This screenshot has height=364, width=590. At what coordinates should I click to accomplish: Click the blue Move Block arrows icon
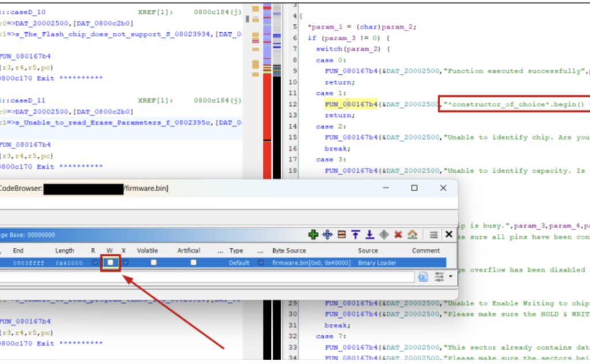pos(327,234)
